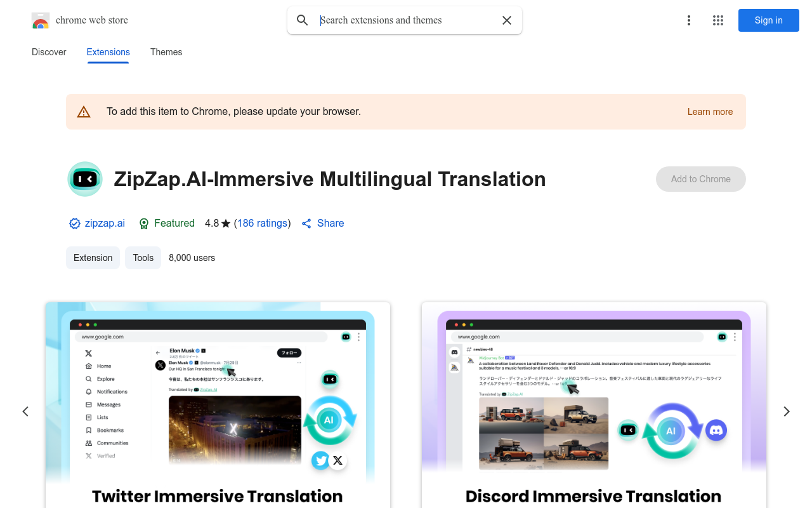Click the Featured badge icon

coord(144,224)
